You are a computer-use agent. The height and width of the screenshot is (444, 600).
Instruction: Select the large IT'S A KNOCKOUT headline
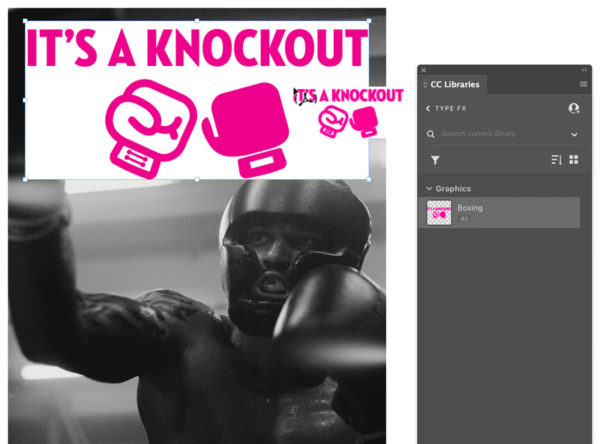pyautogui.click(x=197, y=49)
